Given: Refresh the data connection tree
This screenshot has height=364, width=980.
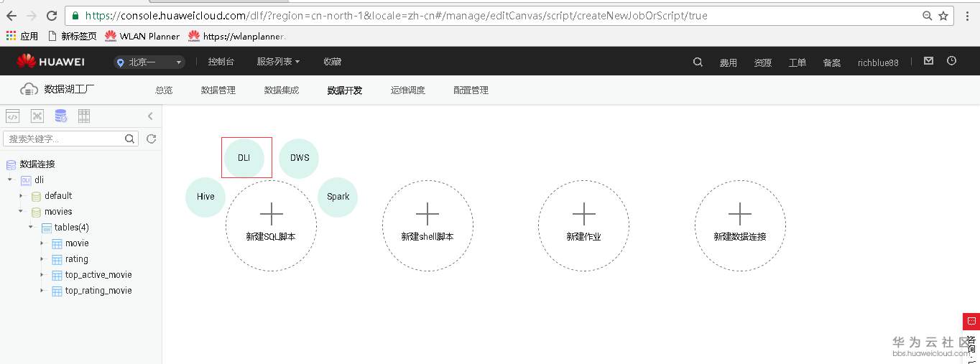Looking at the screenshot, I should coord(152,139).
